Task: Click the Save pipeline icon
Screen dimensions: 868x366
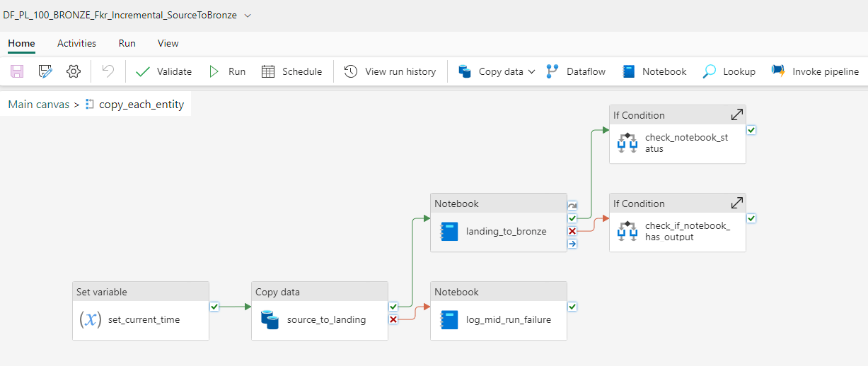Action: (17, 71)
